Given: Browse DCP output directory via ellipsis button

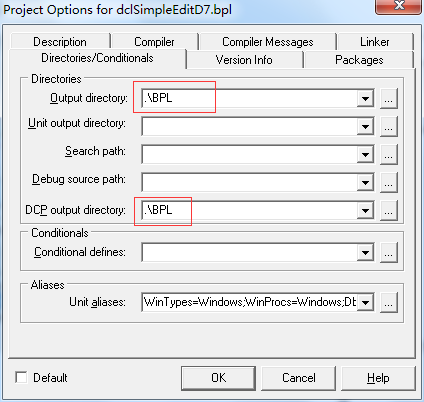Looking at the screenshot, I should click(x=389, y=211).
